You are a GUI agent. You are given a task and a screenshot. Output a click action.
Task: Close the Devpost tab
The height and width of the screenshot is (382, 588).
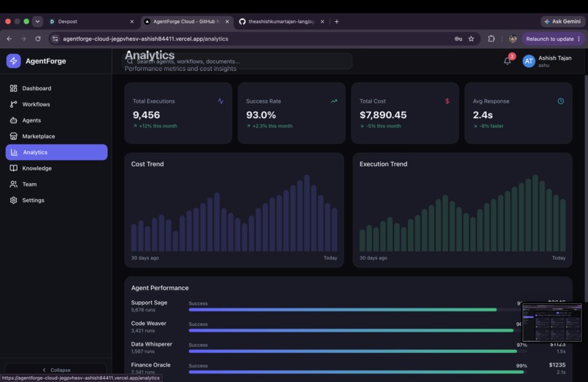point(131,22)
